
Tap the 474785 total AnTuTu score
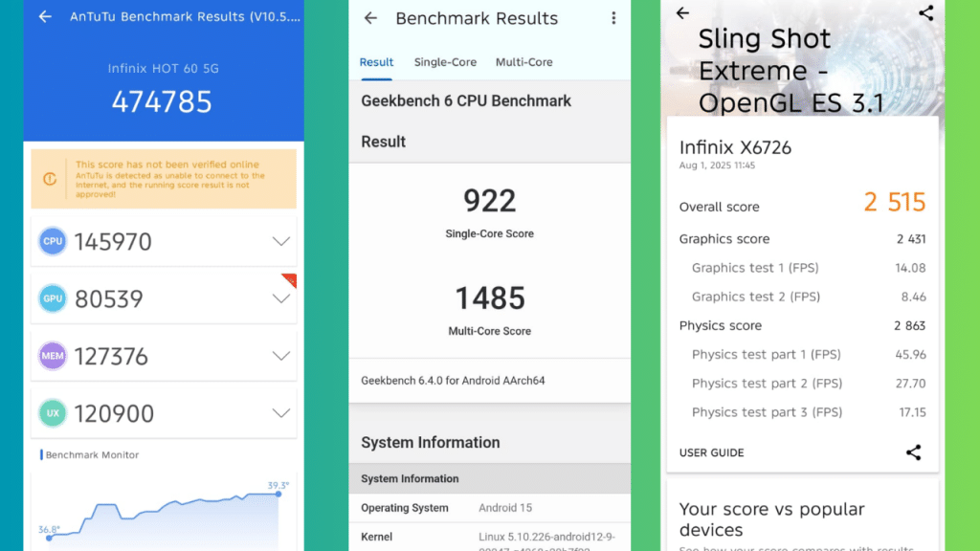click(162, 101)
